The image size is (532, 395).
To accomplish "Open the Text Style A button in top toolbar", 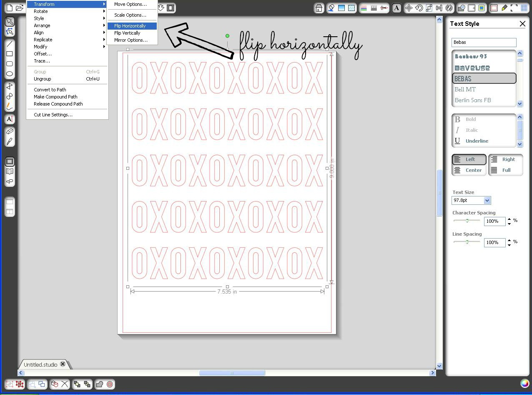I will [x=396, y=8].
